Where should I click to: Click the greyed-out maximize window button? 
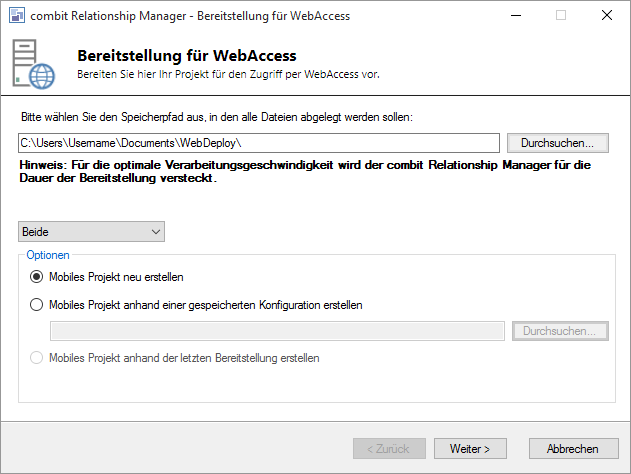[x=561, y=16]
